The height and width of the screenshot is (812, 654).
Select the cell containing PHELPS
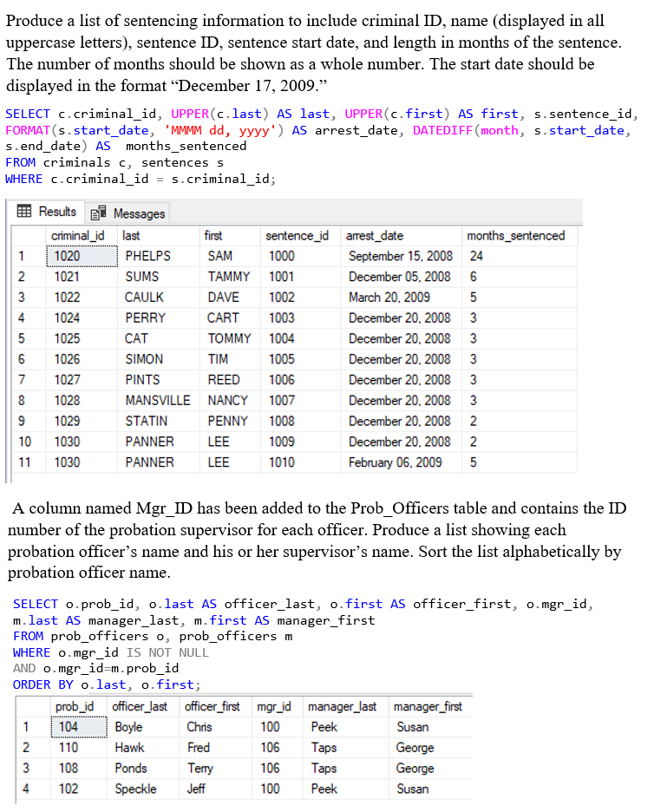coord(148,256)
